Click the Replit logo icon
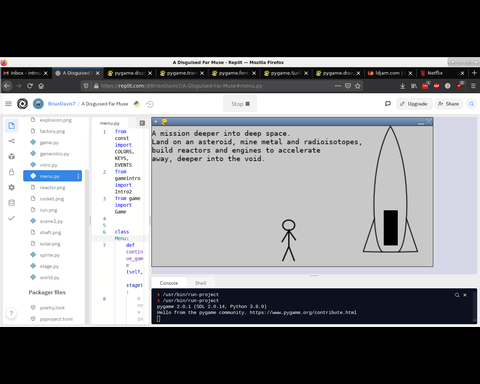The height and width of the screenshot is (384, 480). pyautogui.click(x=22, y=104)
